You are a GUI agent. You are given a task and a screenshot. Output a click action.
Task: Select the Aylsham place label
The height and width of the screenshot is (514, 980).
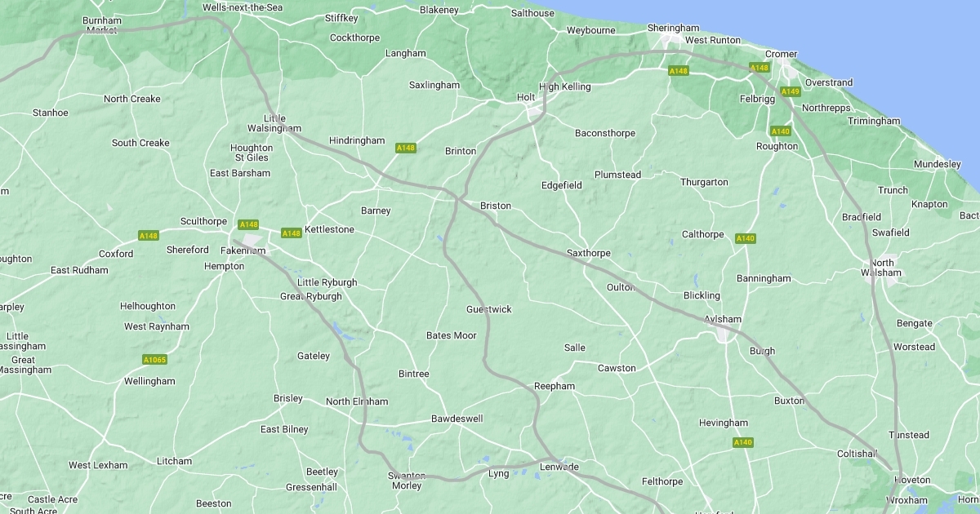pyautogui.click(x=723, y=319)
